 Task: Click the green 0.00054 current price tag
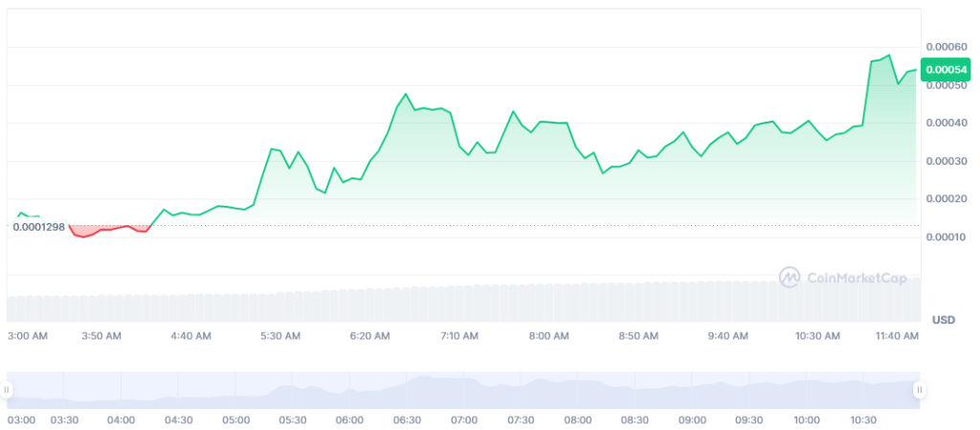tap(947, 69)
